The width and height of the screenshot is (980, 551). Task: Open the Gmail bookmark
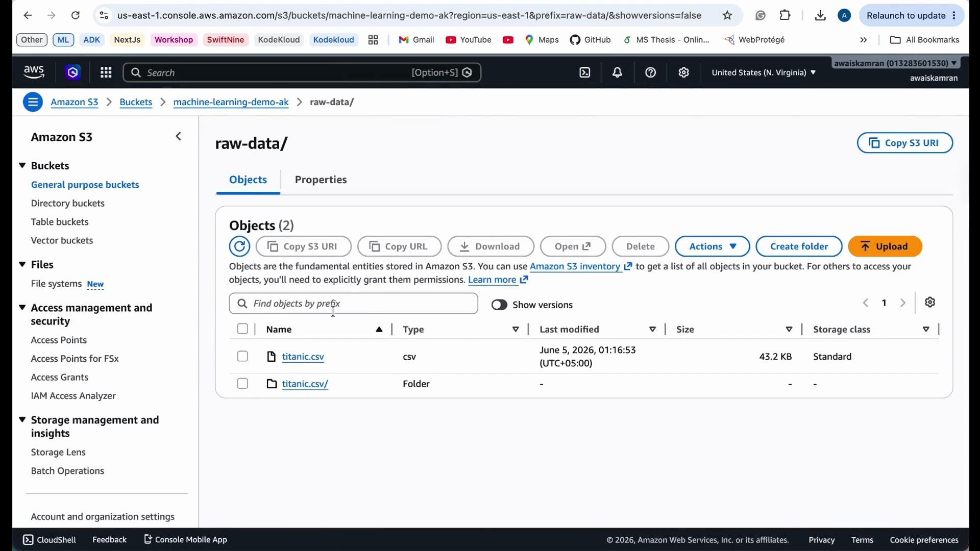416,40
